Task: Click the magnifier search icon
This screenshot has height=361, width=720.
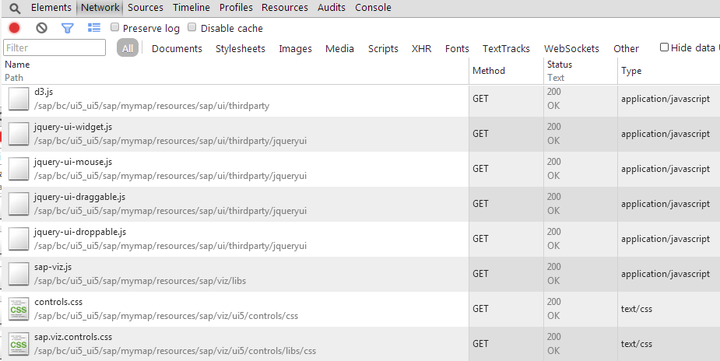Action: [15, 8]
